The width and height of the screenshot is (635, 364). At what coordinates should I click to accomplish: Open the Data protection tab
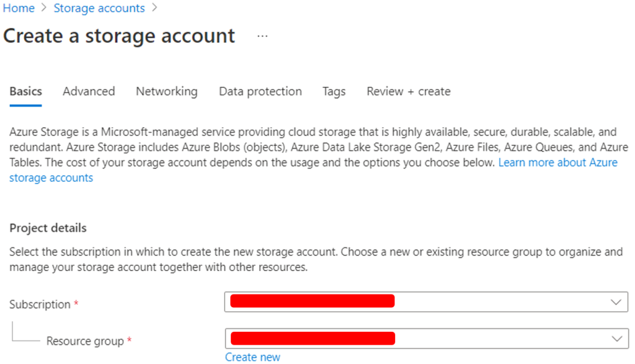260,92
